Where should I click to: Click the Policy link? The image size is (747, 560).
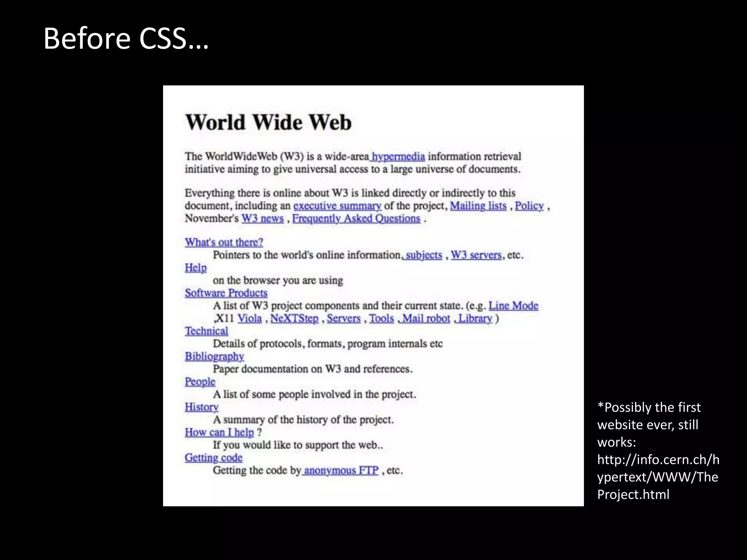click(x=529, y=206)
